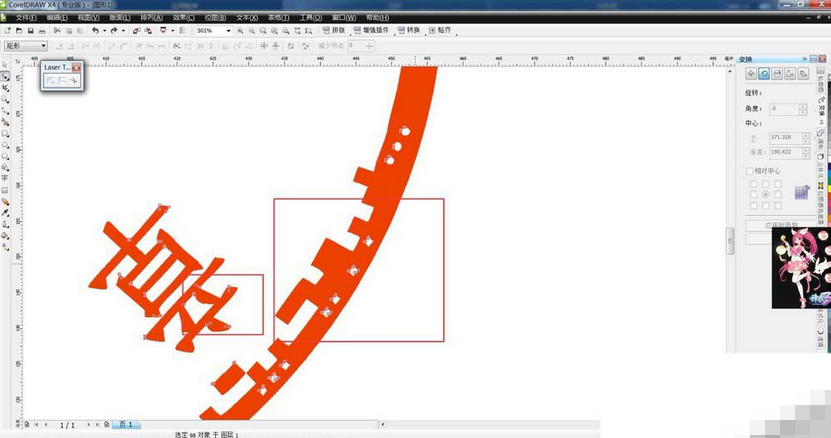Open the 效果(C) menu
The height and width of the screenshot is (438, 831).
pyautogui.click(x=182, y=18)
